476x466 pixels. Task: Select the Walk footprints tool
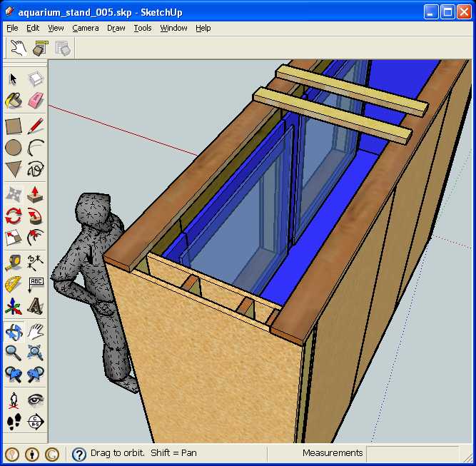14,422
